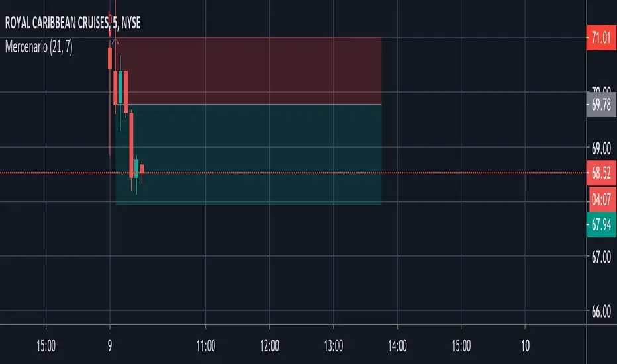Viewport: 617px width, 364px height.
Task: Click the 11:00 time axis label
Action: 206,344
